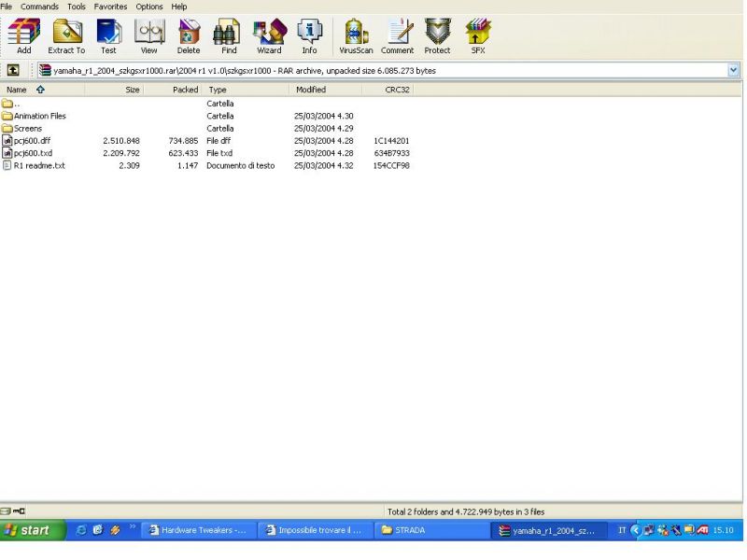Convert archive with SFX icon
747x560 pixels.
478,36
